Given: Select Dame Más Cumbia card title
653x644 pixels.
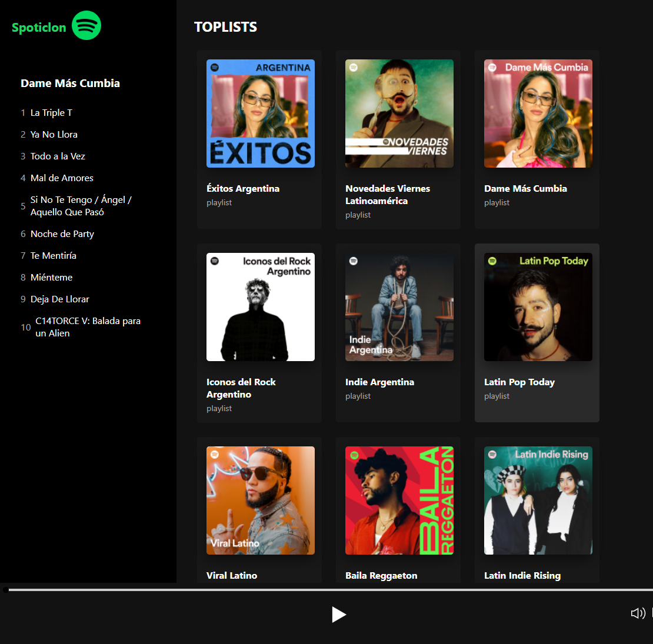Looking at the screenshot, I should (525, 189).
